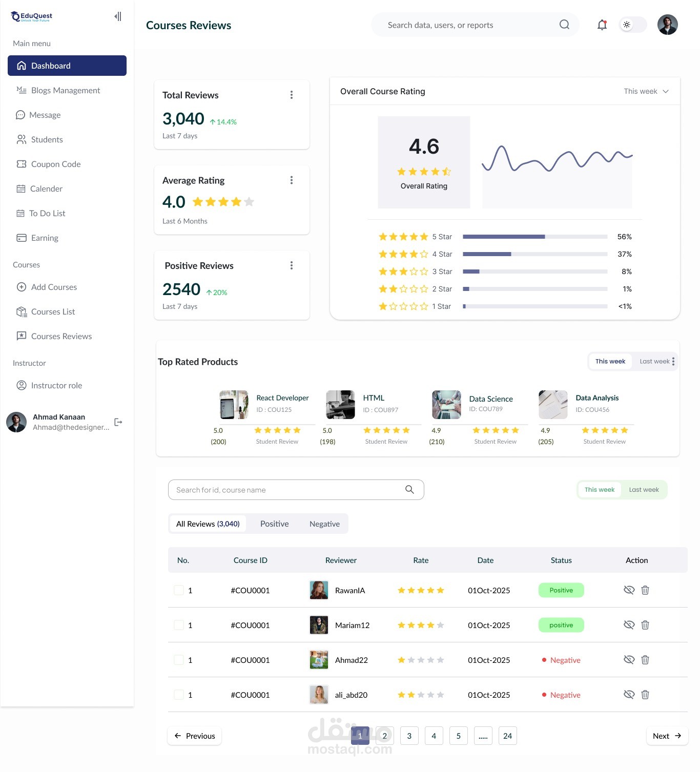700x772 pixels.
Task: Click the Search data, users, or reports field
Action: [x=475, y=25]
